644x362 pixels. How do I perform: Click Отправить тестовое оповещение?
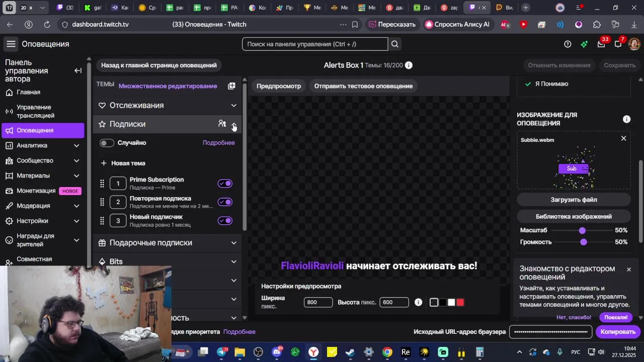point(363,86)
